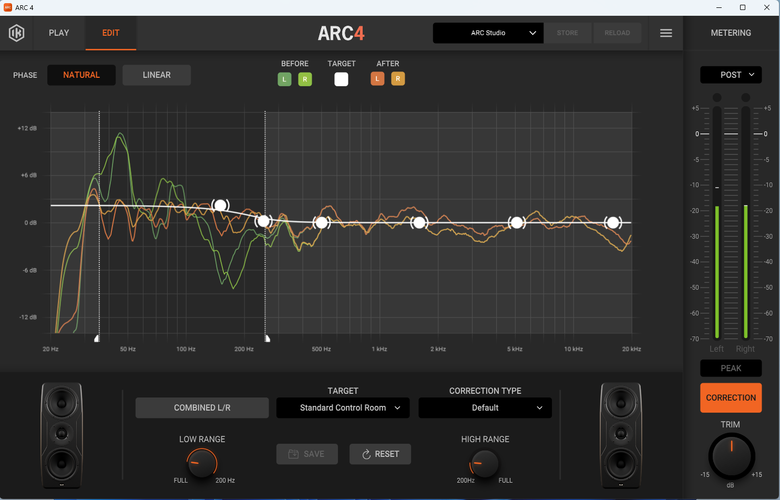Click the left meter clip indicator
The height and width of the screenshot is (500, 780).
(x=717, y=97)
